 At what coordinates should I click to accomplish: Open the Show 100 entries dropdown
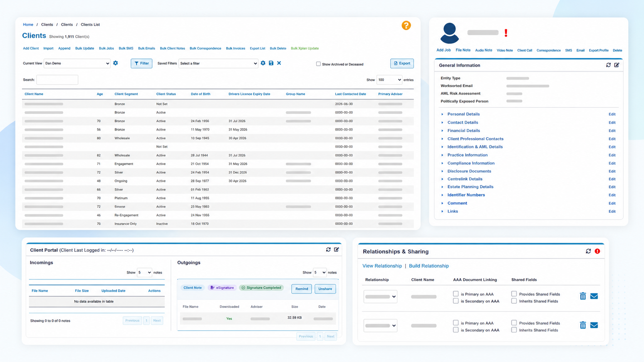389,80
